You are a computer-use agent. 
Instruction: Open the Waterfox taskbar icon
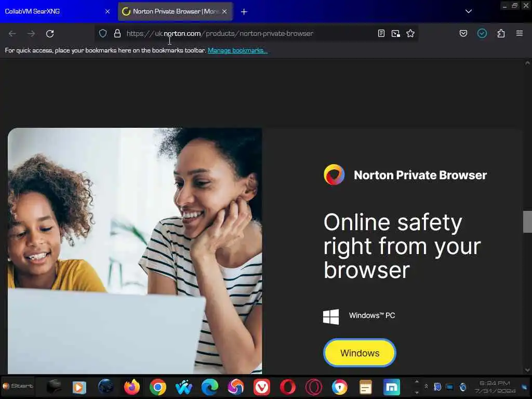[x=184, y=387]
